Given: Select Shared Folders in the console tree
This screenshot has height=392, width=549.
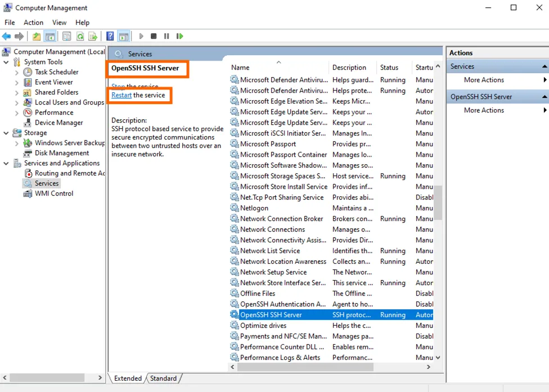Looking at the screenshot, I should click(56, 92).
